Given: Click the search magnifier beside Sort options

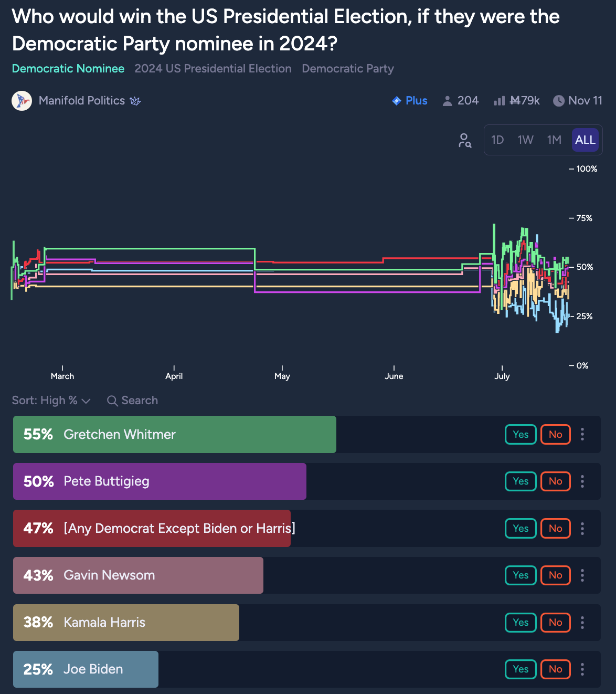Looking at the screenshot, I should (112, 400).
